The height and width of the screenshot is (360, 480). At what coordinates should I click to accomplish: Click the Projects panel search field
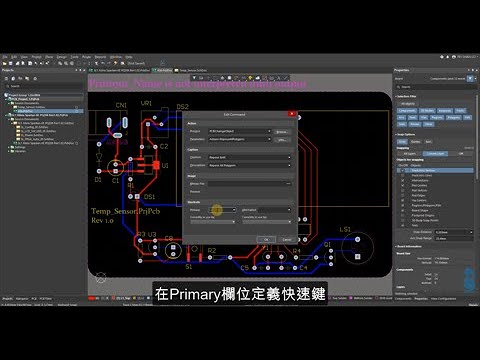click(43, 86)
